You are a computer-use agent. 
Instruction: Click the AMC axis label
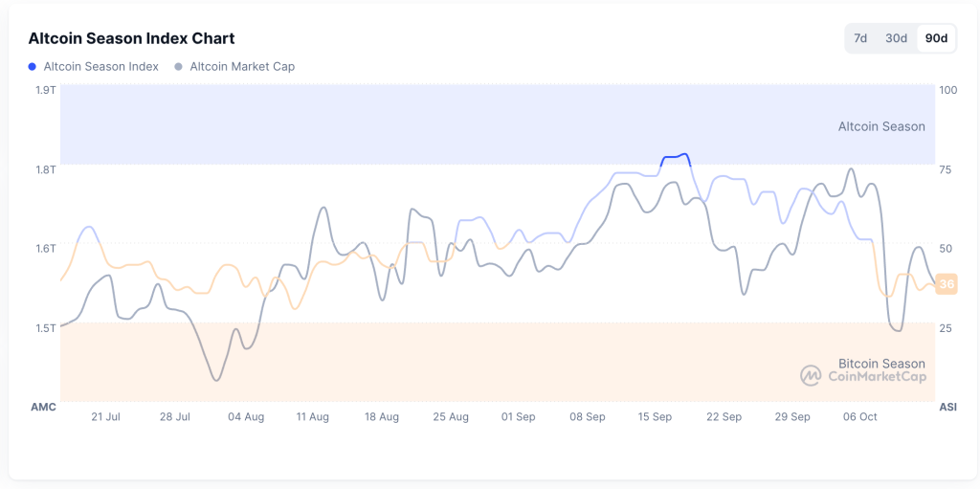pyautogui.click(x=43, y=408)
